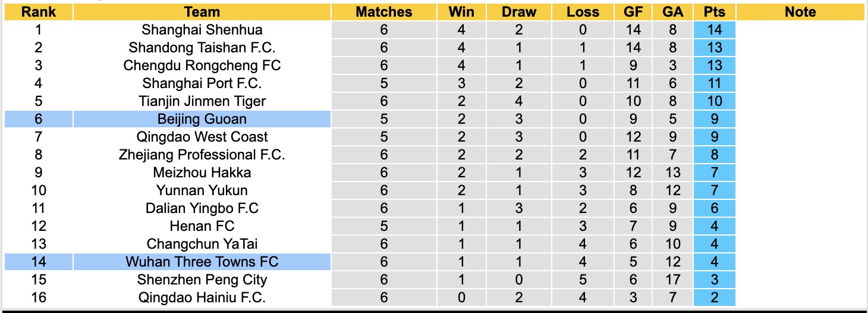This screenshot has width=868, height=313.
Task: Click Shandong Taishan F.C. team name
Action: pos(202,48)
